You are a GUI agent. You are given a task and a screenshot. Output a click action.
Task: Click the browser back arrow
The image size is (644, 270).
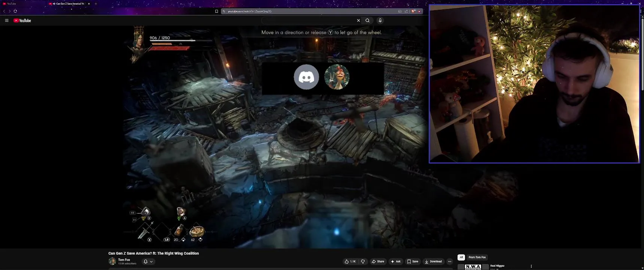4,11
